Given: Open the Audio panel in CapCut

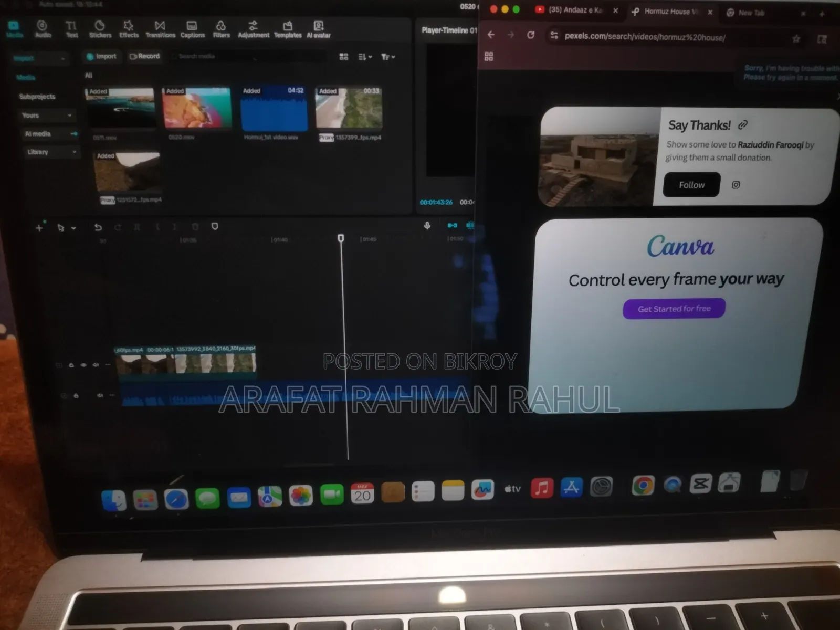Looking at the screenshot, I should click(43, 29).
